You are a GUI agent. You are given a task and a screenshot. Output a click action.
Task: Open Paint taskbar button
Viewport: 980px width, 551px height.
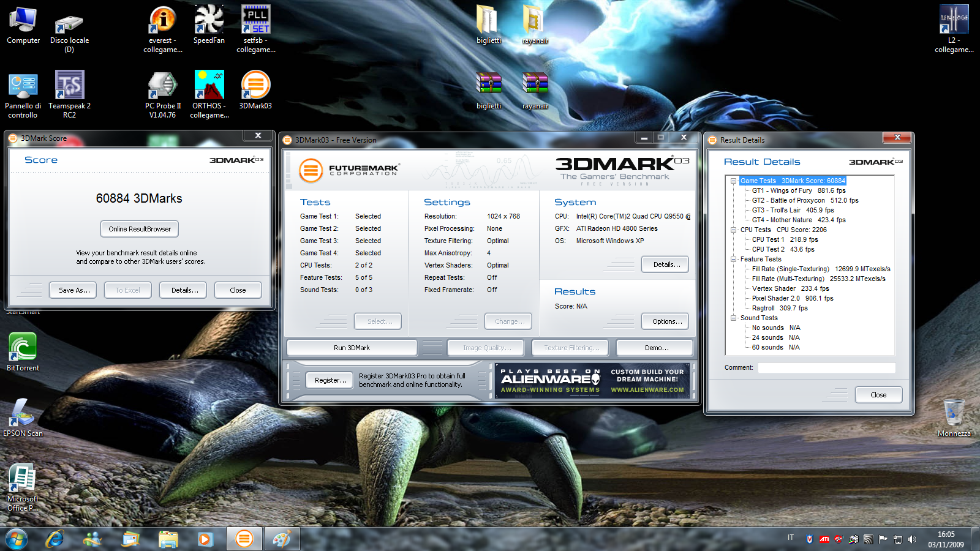click(x=282, y=539)
